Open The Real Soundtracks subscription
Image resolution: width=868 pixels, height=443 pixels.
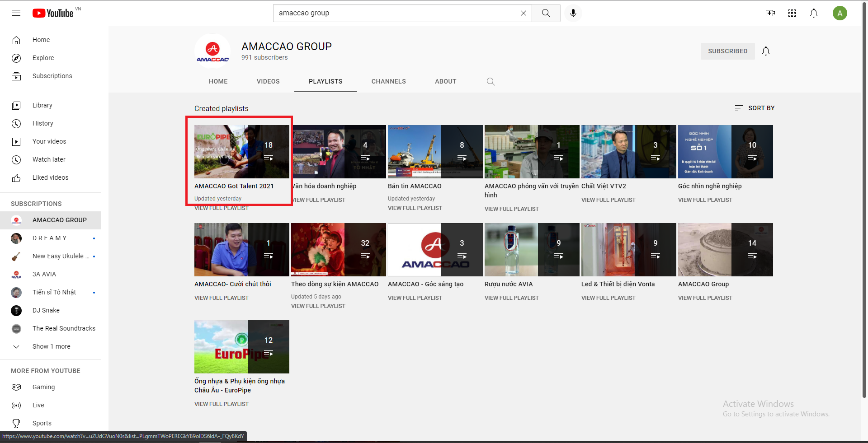pos(51,328)
